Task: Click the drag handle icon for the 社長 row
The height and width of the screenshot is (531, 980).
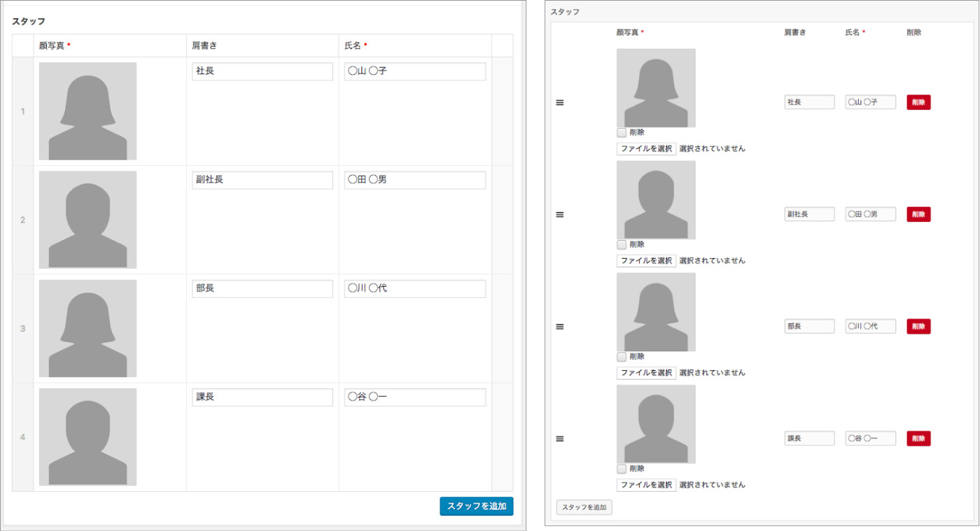Action: pyautogui.click(x=560, y=103)
